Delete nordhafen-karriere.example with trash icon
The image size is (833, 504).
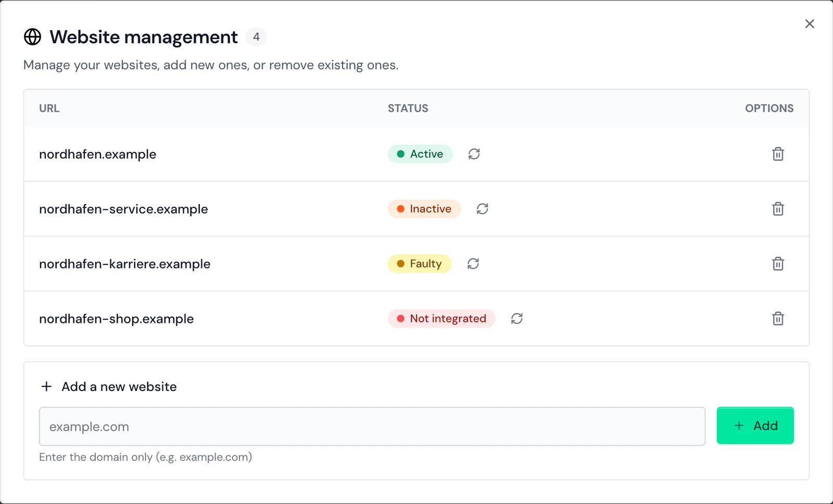pos(778,264)
